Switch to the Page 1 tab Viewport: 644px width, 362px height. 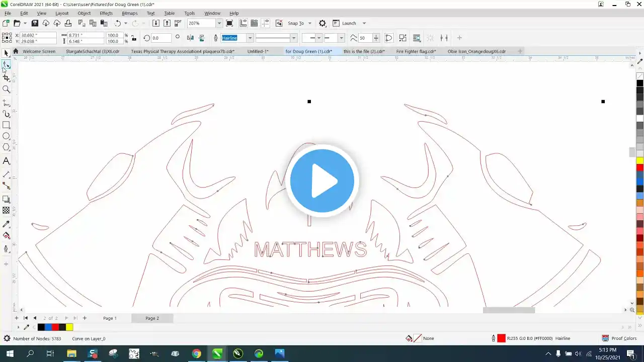(110, 318)
